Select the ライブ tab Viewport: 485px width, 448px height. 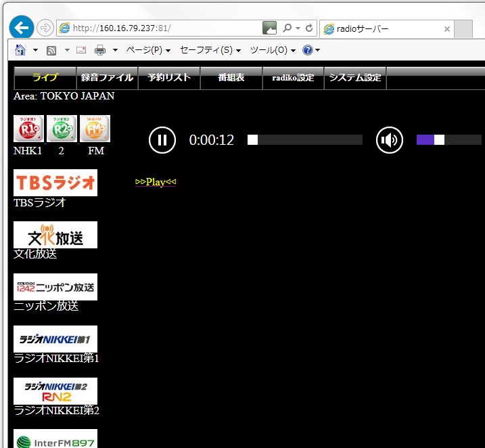(45, 78)
